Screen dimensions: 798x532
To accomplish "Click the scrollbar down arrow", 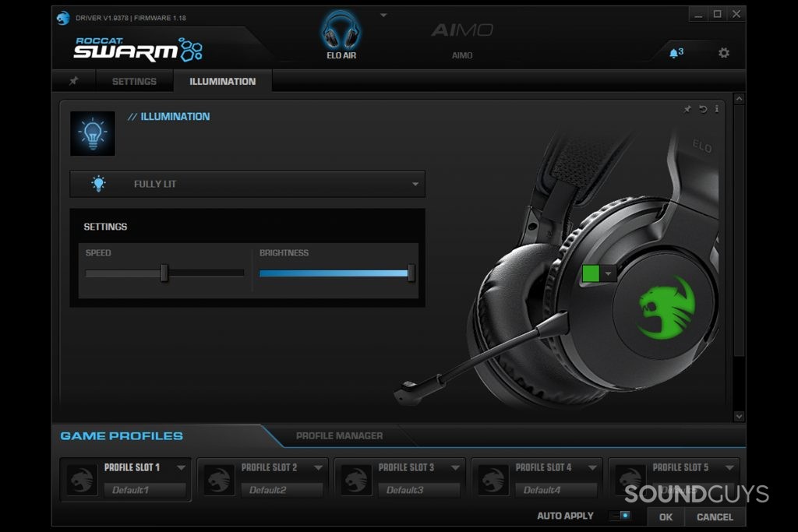I will pos(739,416).
